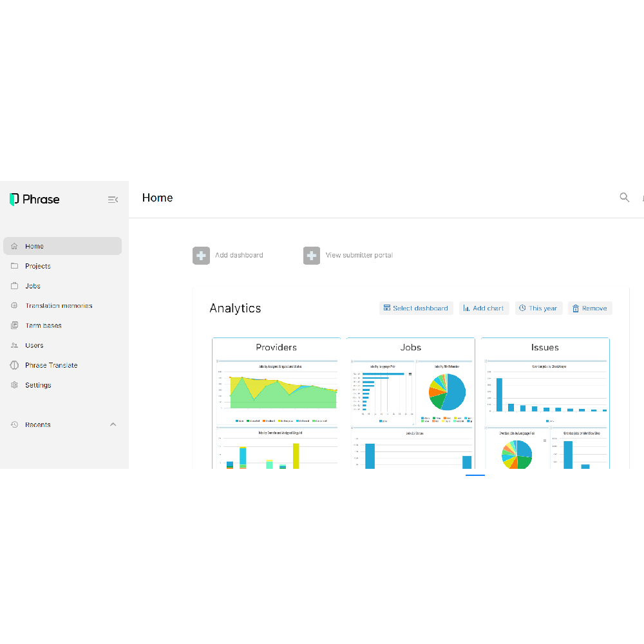Viewport: 644px width, 644px height.
Task: Click the Settings gear icon
Action: 15,385
